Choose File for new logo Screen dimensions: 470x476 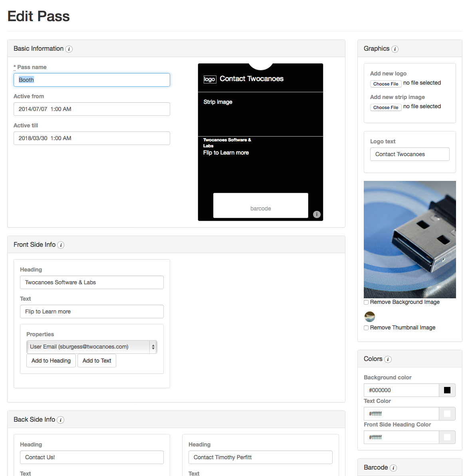coord(386,84)
